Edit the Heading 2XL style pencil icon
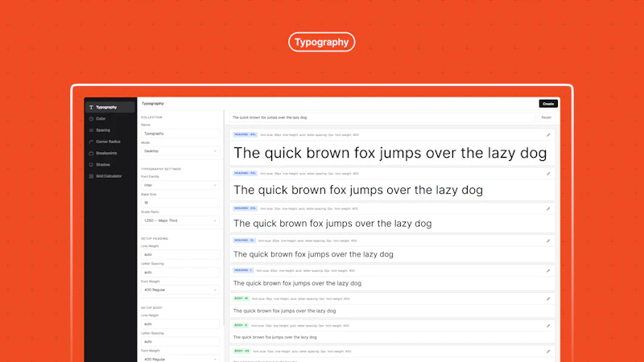This screenshot has width=644, height=362. click(x=548, y=209)
